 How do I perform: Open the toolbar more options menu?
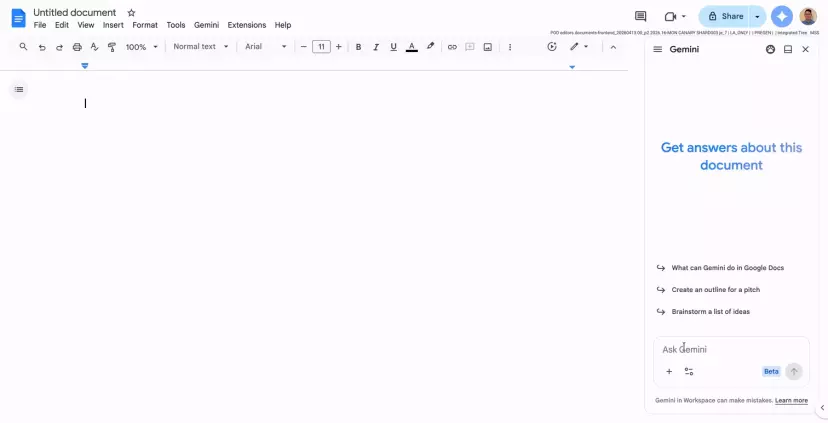[510, 47]
